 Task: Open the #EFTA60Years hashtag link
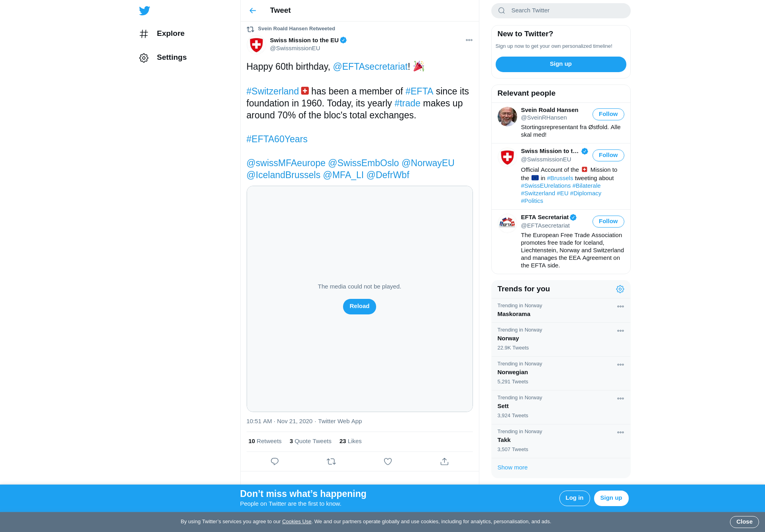pyautogui.click(x=277, y=139)
